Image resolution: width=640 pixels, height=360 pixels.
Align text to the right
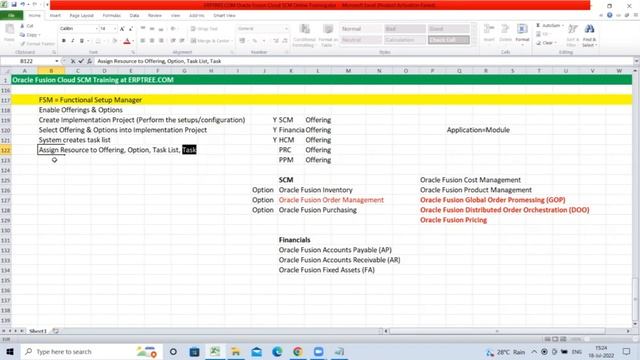pos(161,41)
